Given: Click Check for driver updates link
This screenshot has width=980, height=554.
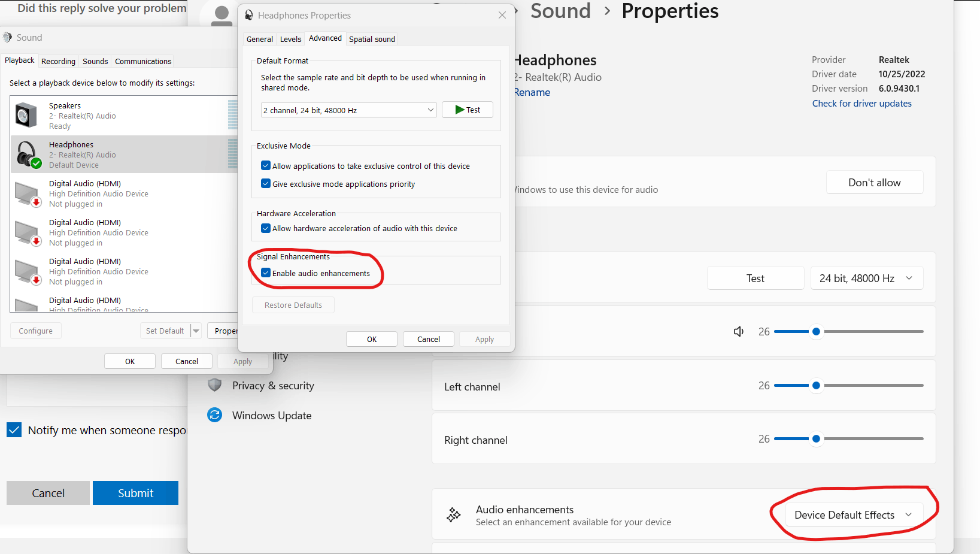Looking at the screenshot, I should click(x=862, y=104).
